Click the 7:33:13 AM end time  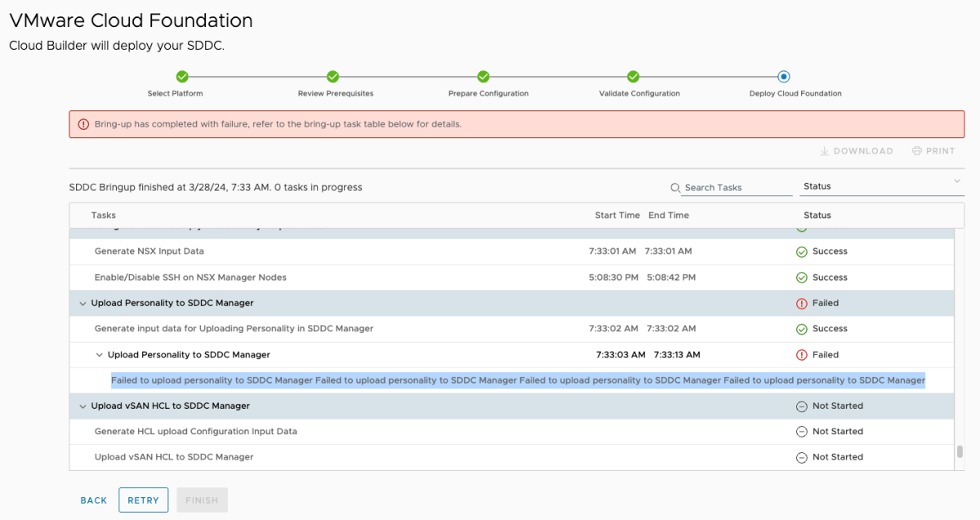pyautogui.click(x=677, y=355)
